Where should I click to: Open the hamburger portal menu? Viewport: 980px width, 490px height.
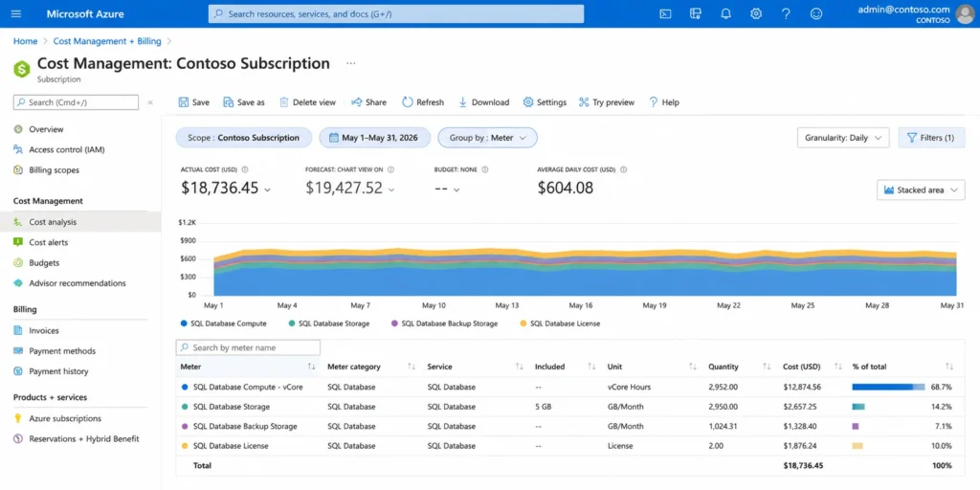tap(16, 13)
